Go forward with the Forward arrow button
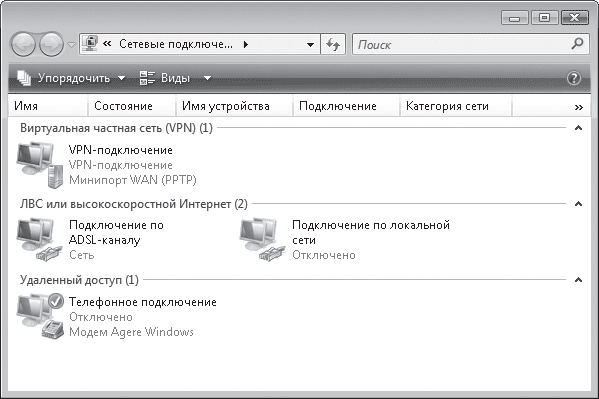599x399 pixels. click(51, 44)
